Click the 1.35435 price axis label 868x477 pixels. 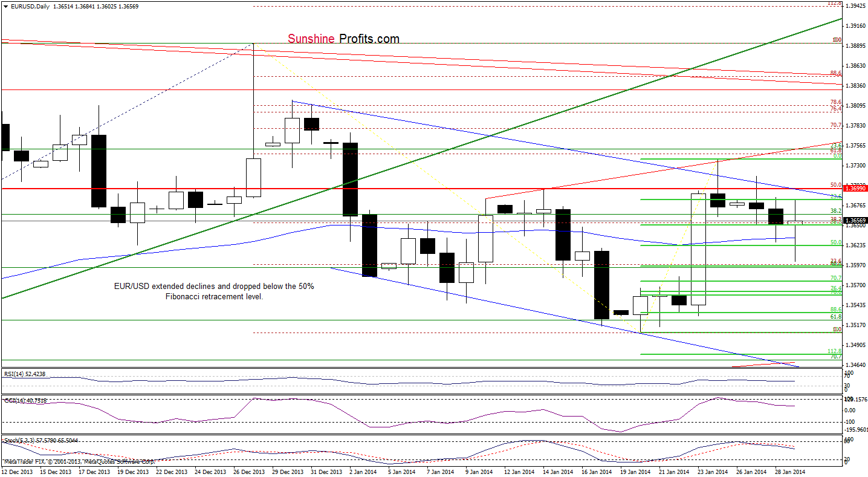point(856,305)
